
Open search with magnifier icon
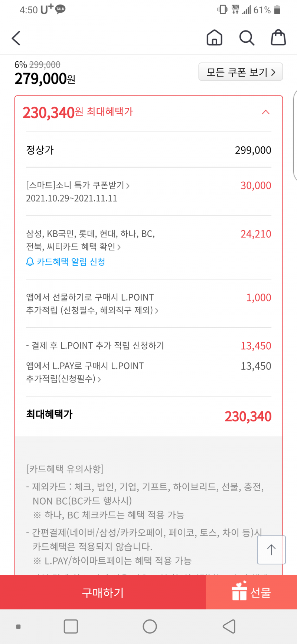click(x=247, y=38)
